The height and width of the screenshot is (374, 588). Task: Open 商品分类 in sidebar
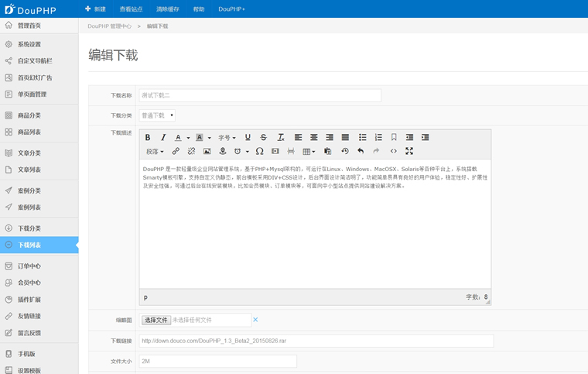[39, 115]
